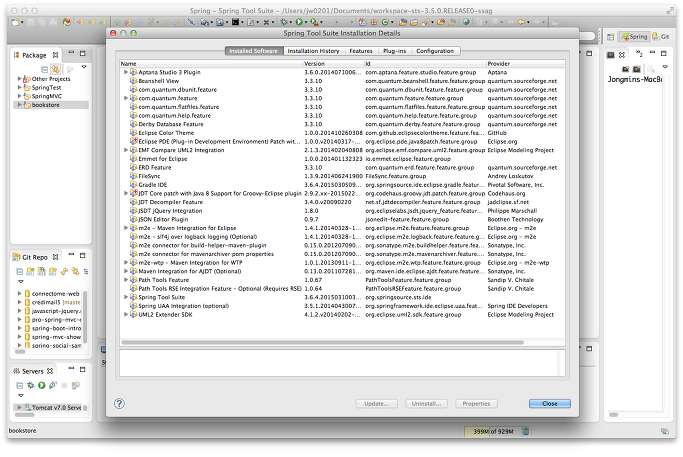Viewport: 683px width, 457px height.
Task: Select the JSON Editor Plugin row
Action: [x=342, y=220]
